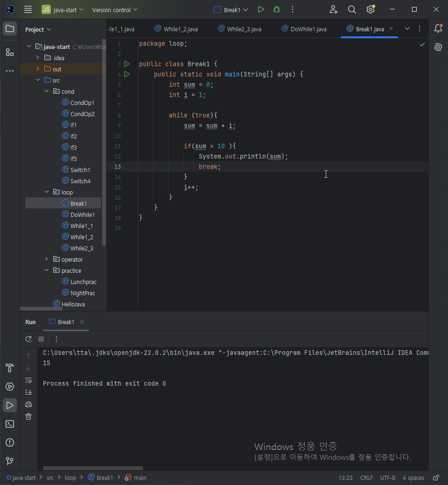The height and width of the screenshot is (485, 448).
Task: Close the Break1.java editor tab
Action: click(x=391, y=28)
